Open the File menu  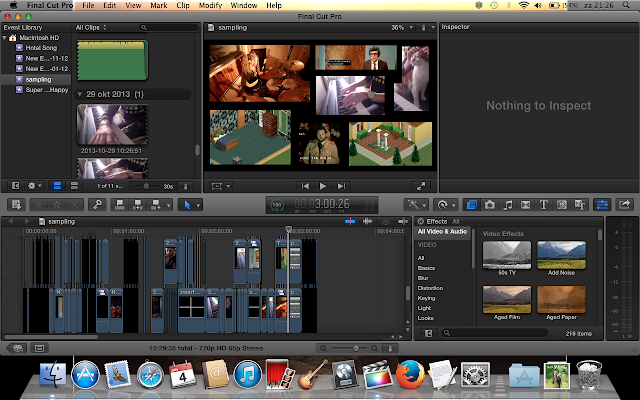88,5
